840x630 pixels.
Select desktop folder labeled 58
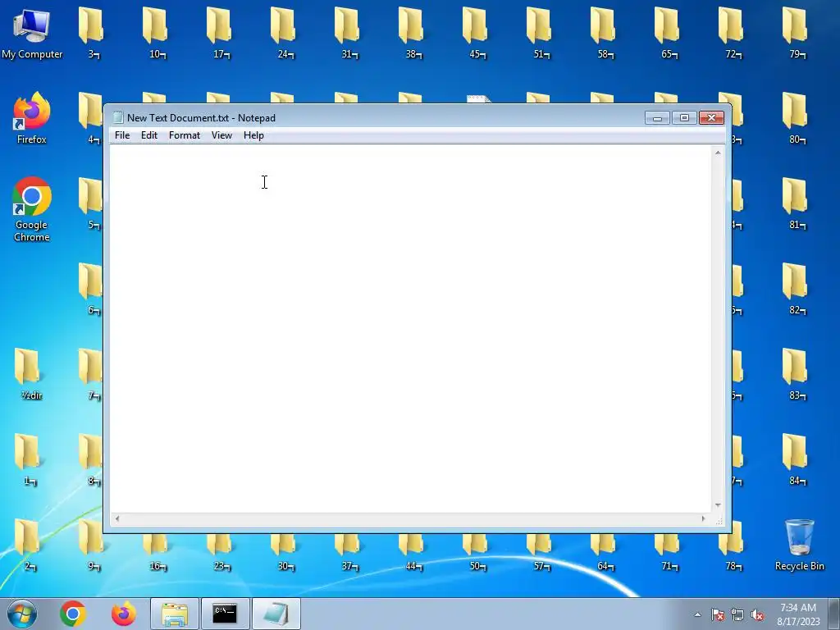click(604, 33)
